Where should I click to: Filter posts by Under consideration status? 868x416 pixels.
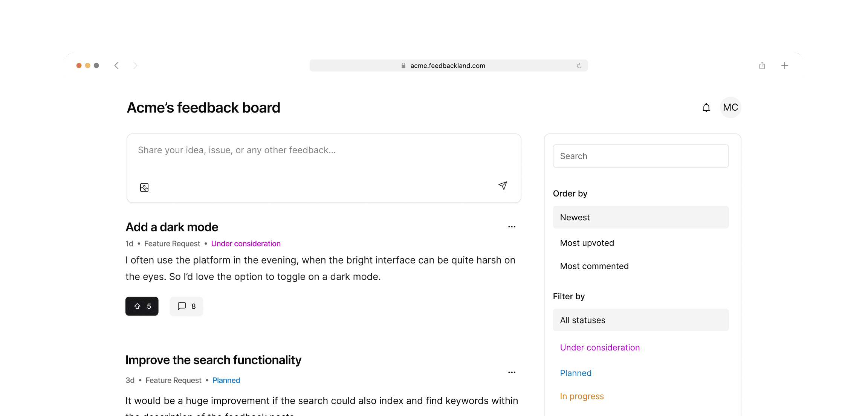pyautogui.click(x=600, y=347)
